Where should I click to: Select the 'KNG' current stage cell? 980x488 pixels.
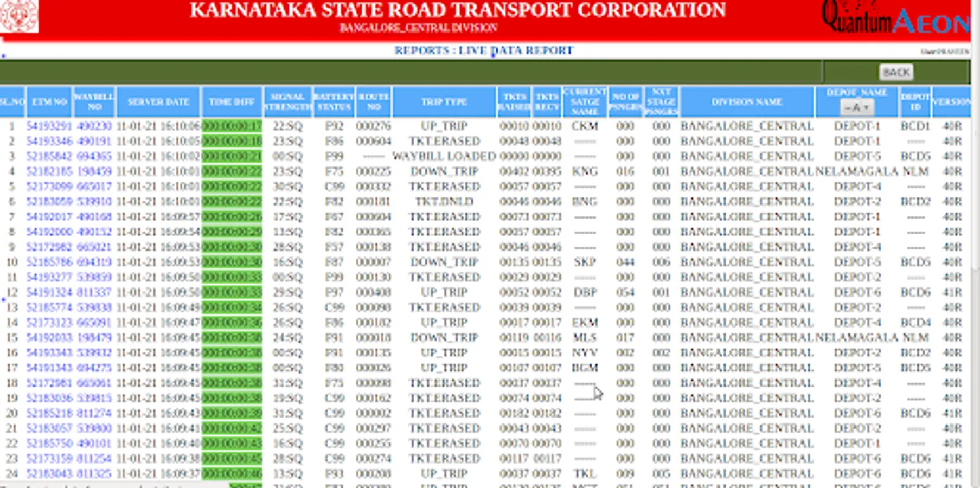(585, 172)
